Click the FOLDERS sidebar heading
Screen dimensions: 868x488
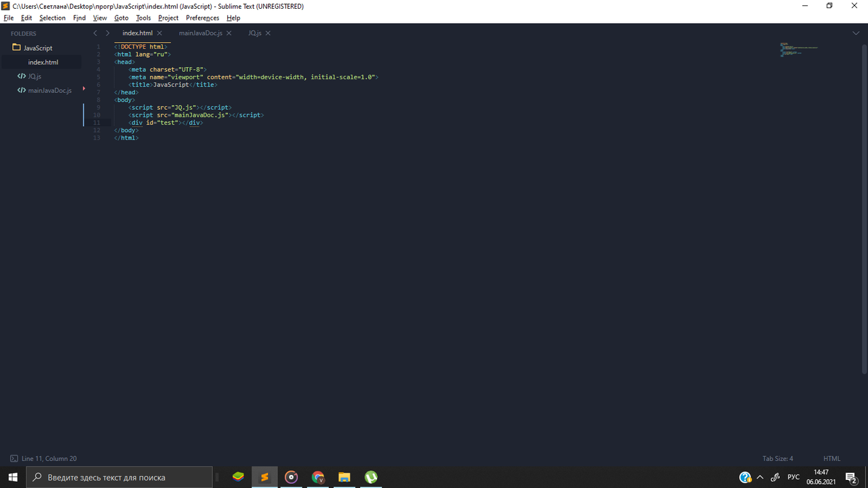pos(24,33)
